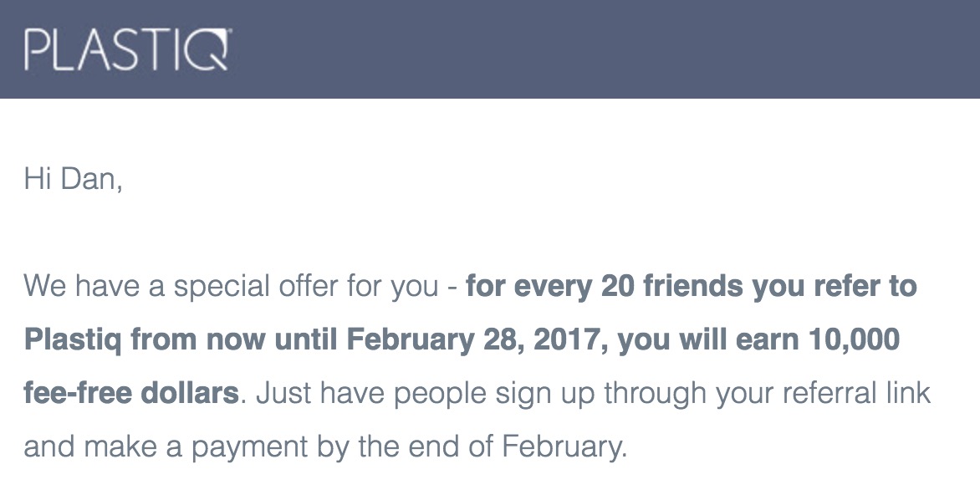
Task: Click the bold text "fee-free dollars"
Action: pos(131,394)
